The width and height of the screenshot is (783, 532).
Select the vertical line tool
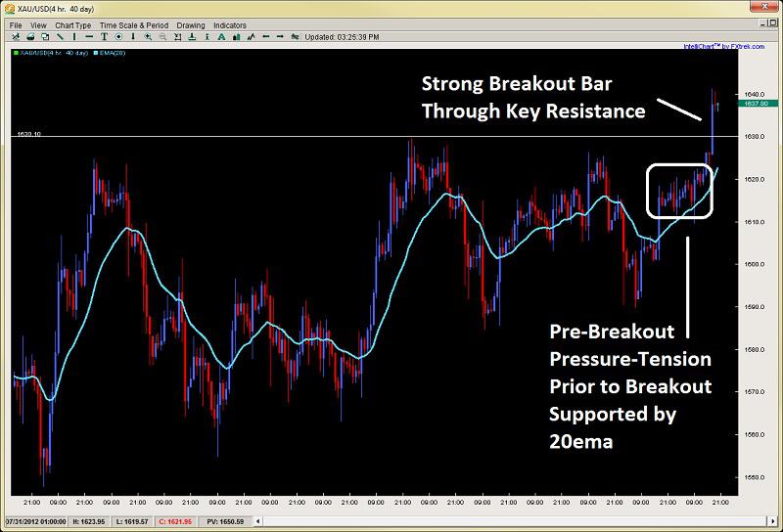pyautogui.click(x=74, y=37)
